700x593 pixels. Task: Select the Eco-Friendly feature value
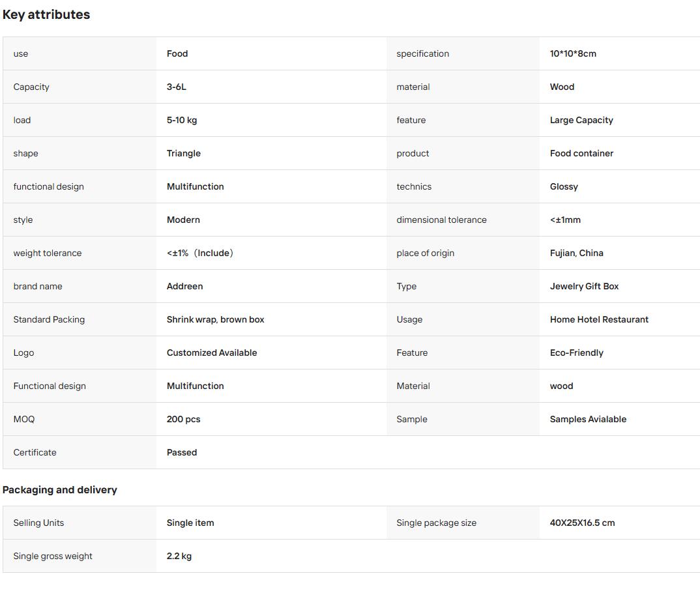point(576,353)
